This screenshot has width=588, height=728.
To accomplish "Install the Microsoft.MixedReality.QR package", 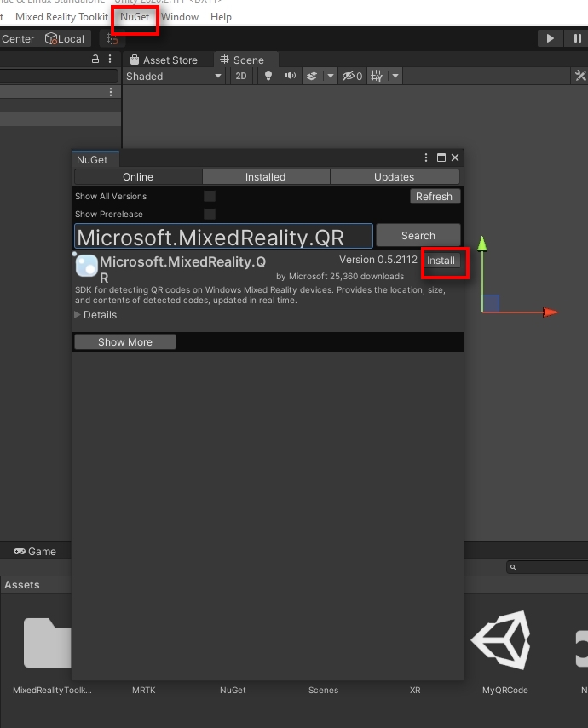I will (x=441, y=261).
